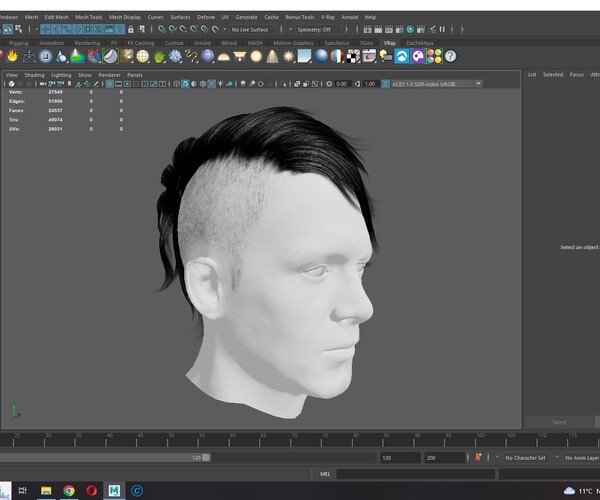The width and height of the screenshot is (600, 500).
Task: Toggle viewport color management button
Action: click(x=386, y=84)
